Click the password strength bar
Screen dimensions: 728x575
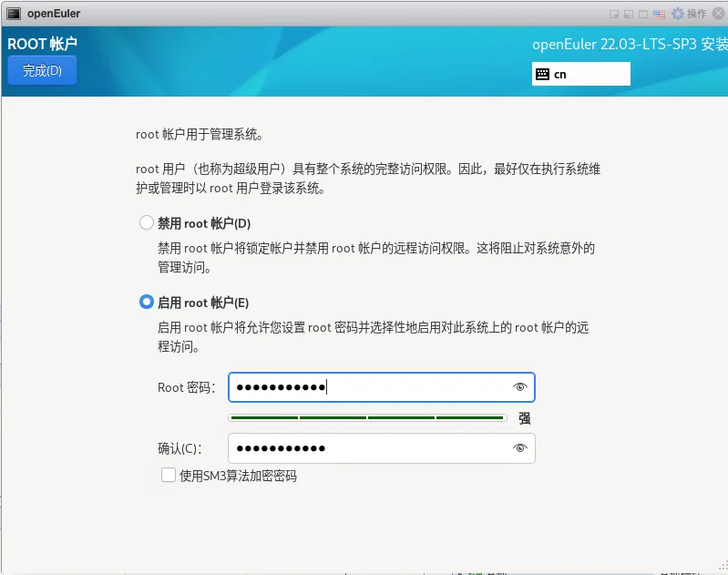coord(367,418)
